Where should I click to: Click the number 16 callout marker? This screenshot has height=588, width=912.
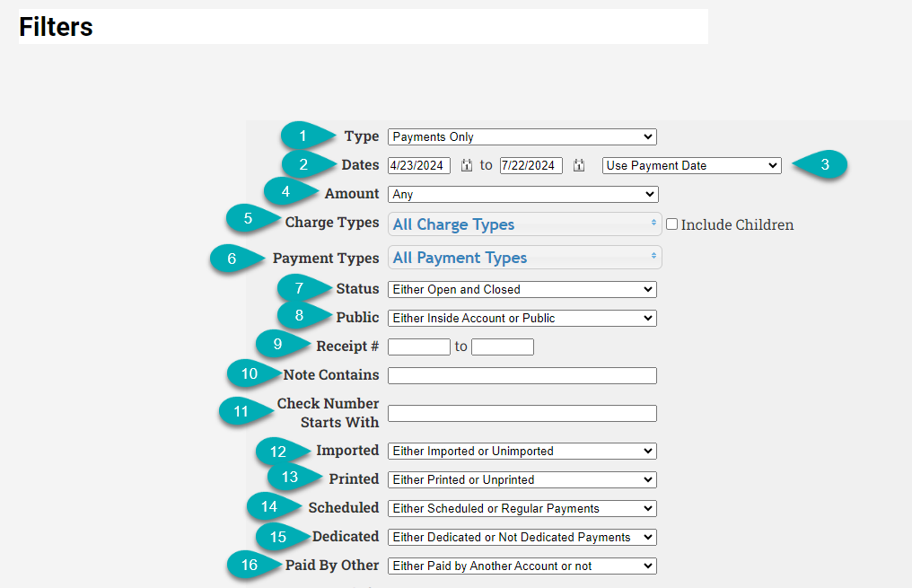(x=250, y=566)
